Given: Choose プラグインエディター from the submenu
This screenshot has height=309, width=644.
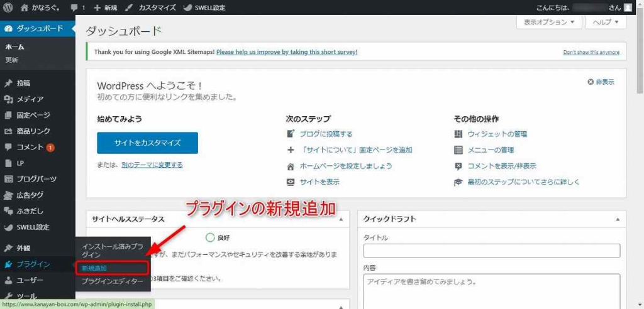Looking at the screenshot, I should click(x=112, y=282).
